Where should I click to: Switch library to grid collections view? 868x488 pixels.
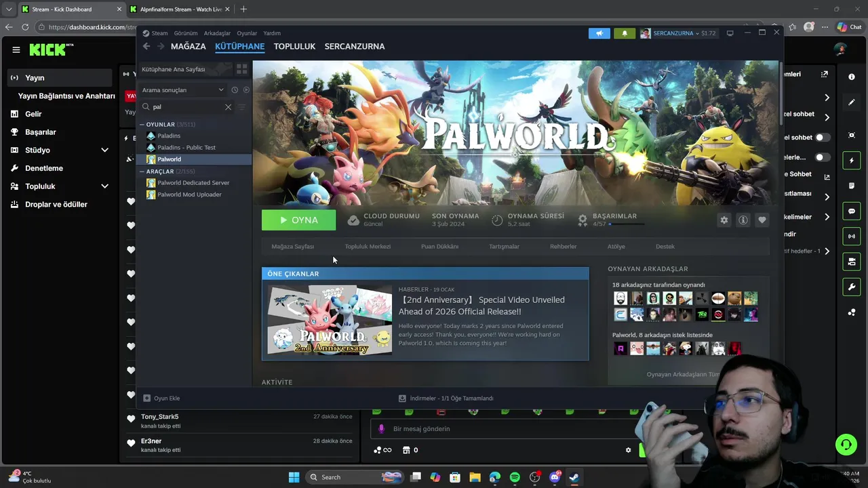coord(241,69)
